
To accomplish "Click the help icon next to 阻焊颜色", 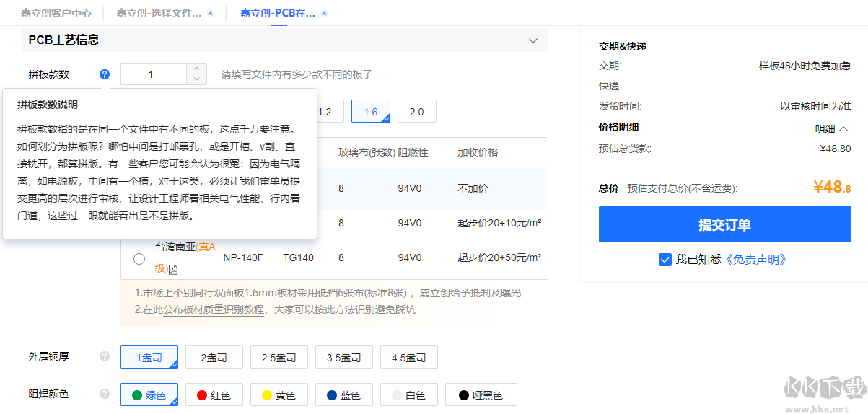I will tap(105, 394).
